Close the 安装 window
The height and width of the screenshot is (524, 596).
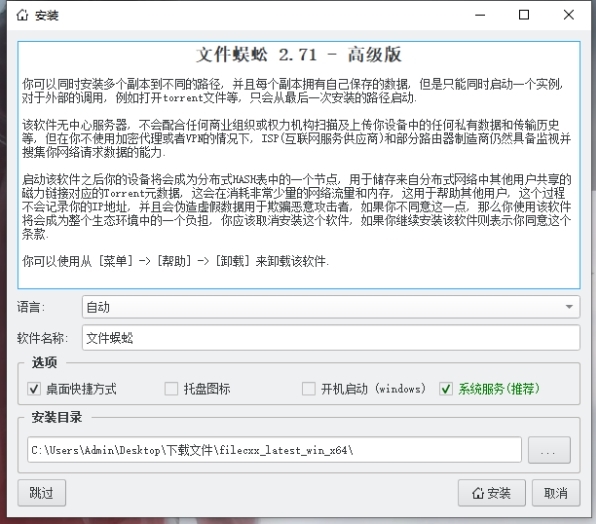569,15
